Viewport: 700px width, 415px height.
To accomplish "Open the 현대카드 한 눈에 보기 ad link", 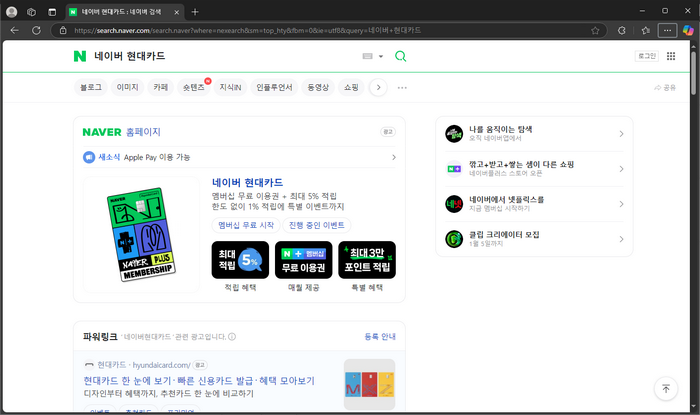I will point(199,381).
